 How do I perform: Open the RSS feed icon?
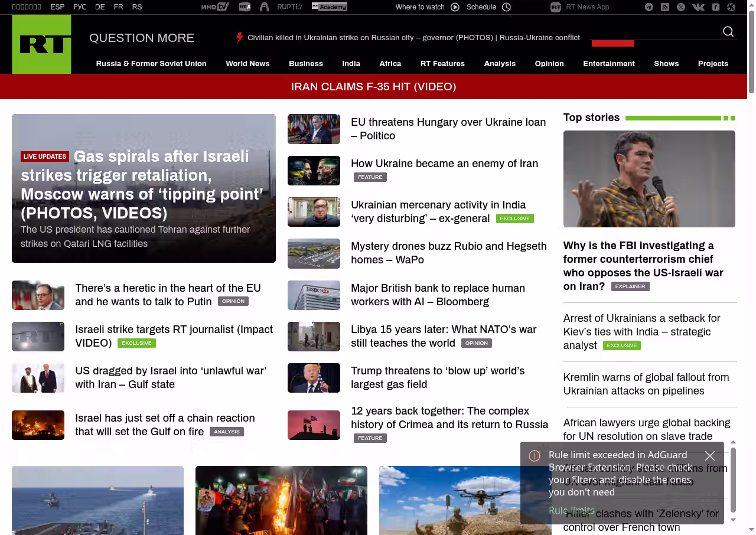coord(665,7)
